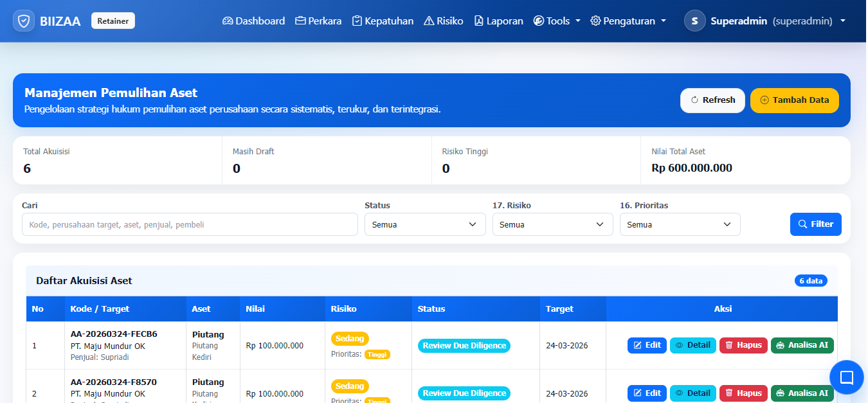Open the Tools navigation menu
Viewport: 868px width, 403px height.
coord(557,21)
